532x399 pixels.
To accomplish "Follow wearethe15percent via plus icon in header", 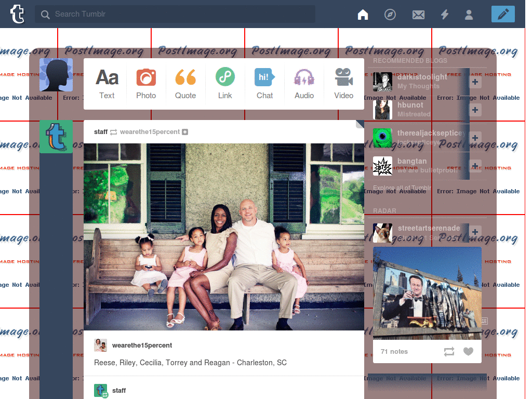I will click(185, 132).
